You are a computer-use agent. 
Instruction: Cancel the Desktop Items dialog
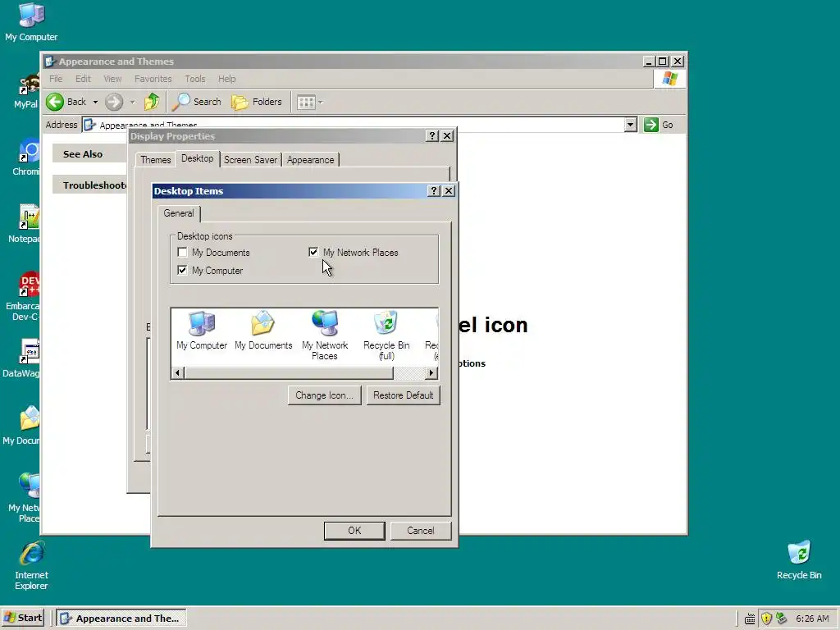click(421, 531)
